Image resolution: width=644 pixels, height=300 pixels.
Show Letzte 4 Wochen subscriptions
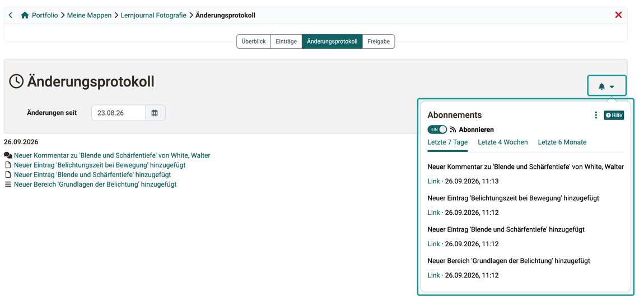[x=503, y=142]
